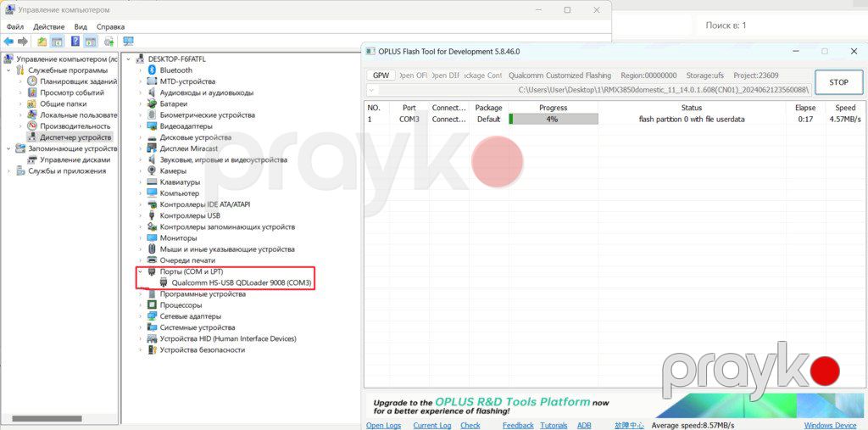Click the Контроллеры USB connector icon

153,215
